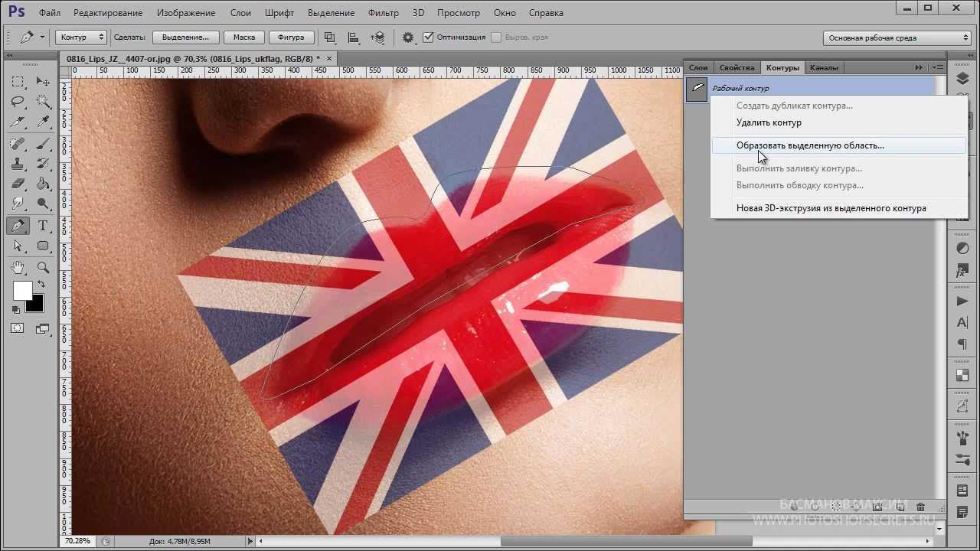Select the Crop tool
Screen dimensions: 980x551
coord(18,122)
